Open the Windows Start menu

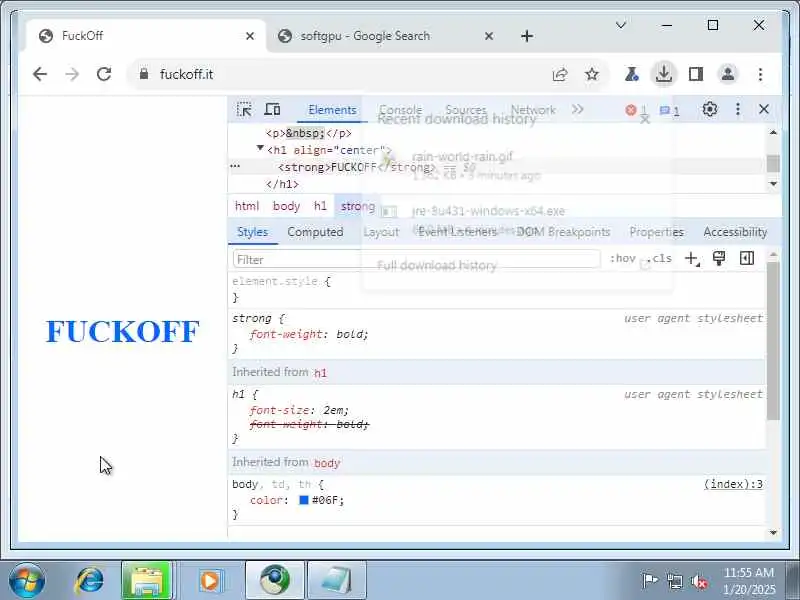click(27, 580)
